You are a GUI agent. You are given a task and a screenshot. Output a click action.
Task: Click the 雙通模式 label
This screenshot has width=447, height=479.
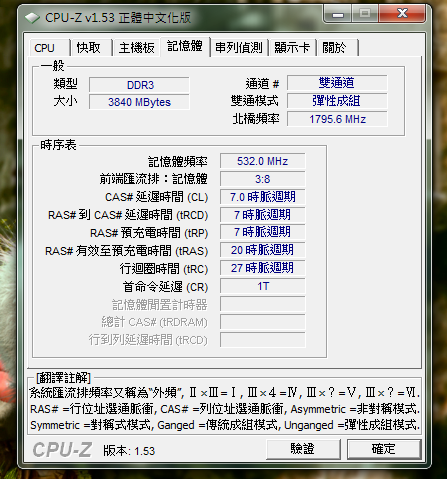pyautogui.click(x=255, y=101)
